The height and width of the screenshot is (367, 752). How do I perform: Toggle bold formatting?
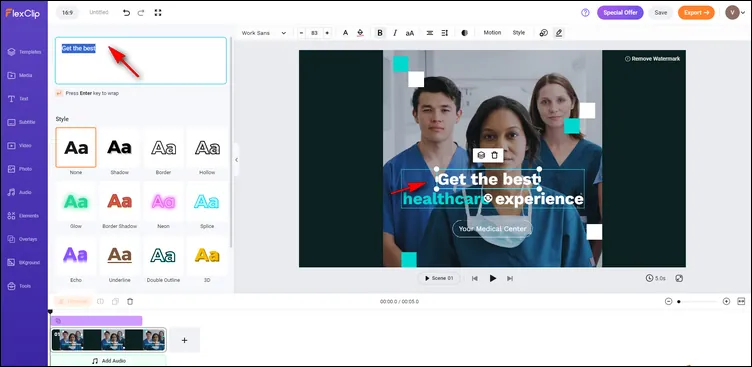tap(380, 33)
